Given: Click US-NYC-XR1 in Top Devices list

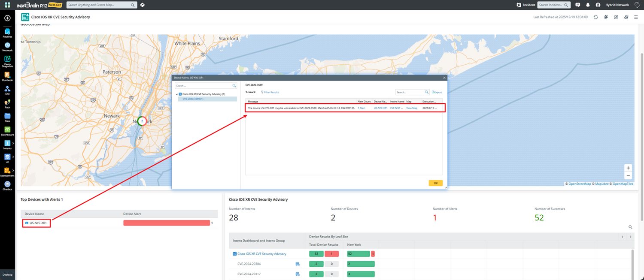Looking at the screenshot, I should tap(38, 223).
